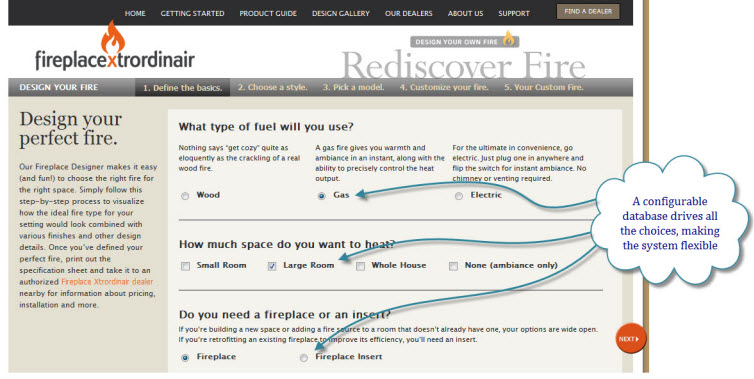Open the SUPPORT menu item
This screenshot has width=754, height=379.
(x=514, y=13)
